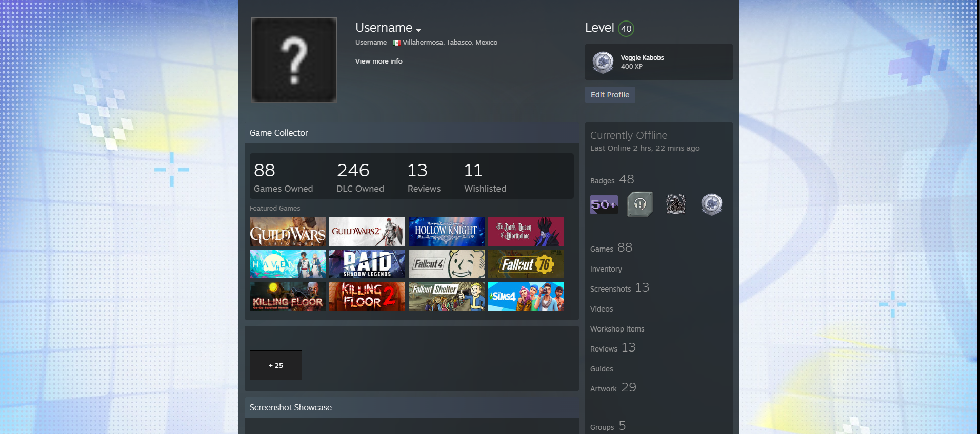Open the Guild Wars 2 game tile
The width and height of the screenshot is (980, 434).
(x=367, y=232)
